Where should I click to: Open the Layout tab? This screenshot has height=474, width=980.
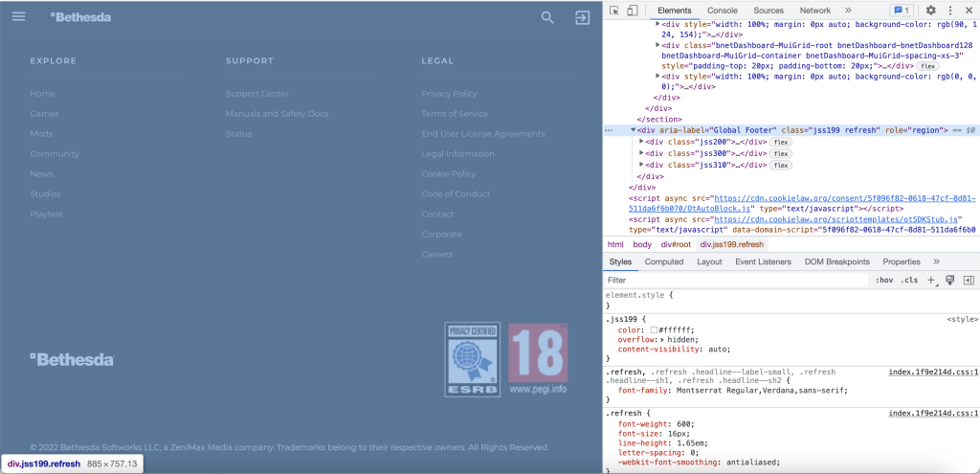coord(709,262)
